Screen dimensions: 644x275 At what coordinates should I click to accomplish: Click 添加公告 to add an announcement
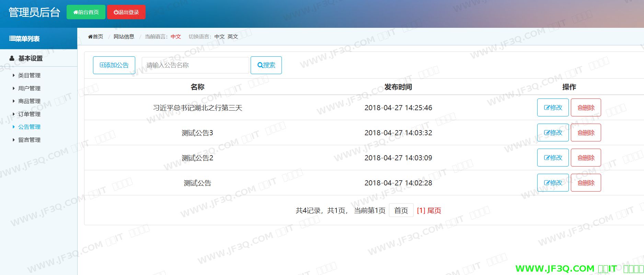point(114,65)
